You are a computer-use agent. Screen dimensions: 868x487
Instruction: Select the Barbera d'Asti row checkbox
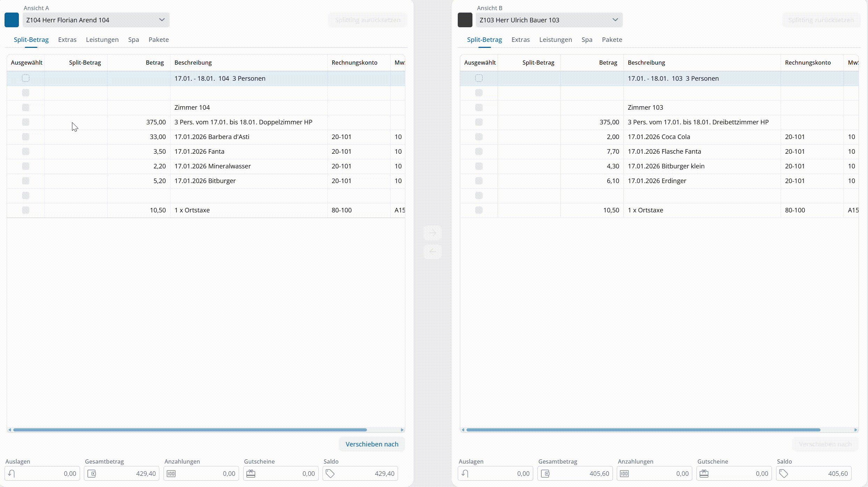(26, 137)
